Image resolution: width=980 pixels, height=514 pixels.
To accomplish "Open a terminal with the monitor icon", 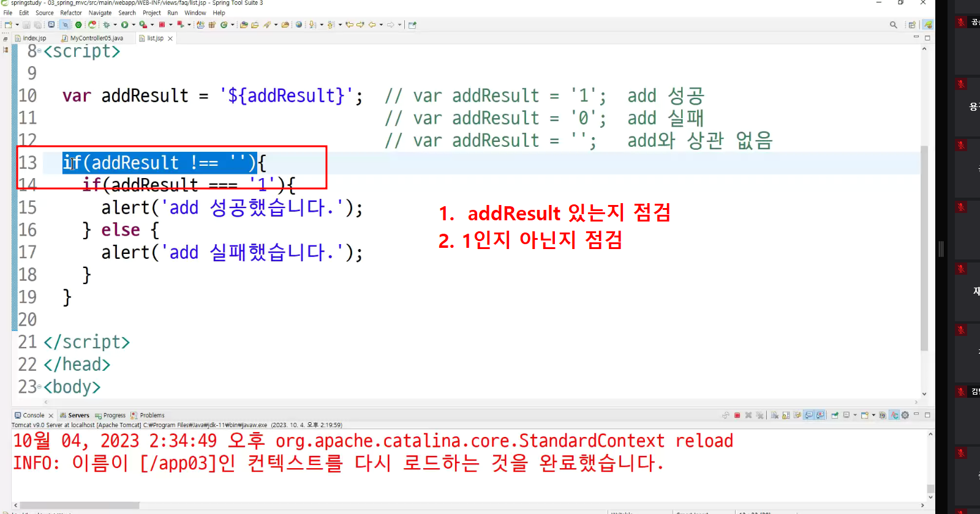I will click(x=51, y=25).
